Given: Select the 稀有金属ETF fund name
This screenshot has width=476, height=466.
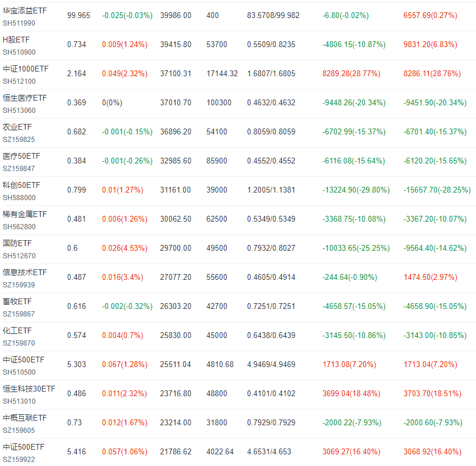Looking at the screenshot, I should point(24,215).
